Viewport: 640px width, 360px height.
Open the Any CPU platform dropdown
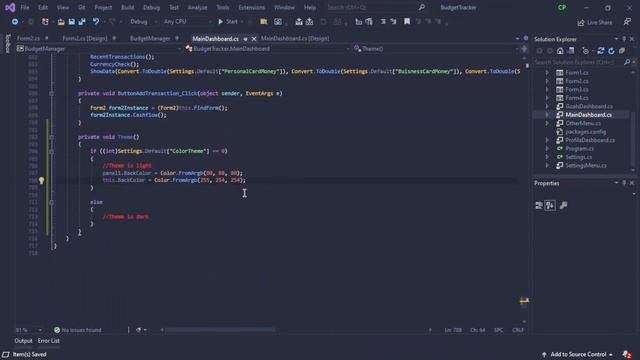187,22
